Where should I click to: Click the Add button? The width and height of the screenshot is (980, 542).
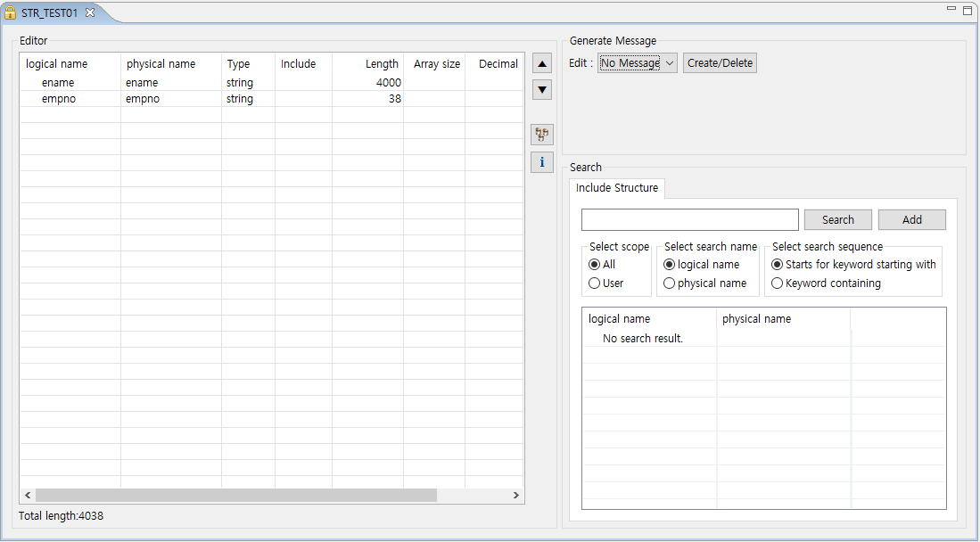[x=911, y=220]
